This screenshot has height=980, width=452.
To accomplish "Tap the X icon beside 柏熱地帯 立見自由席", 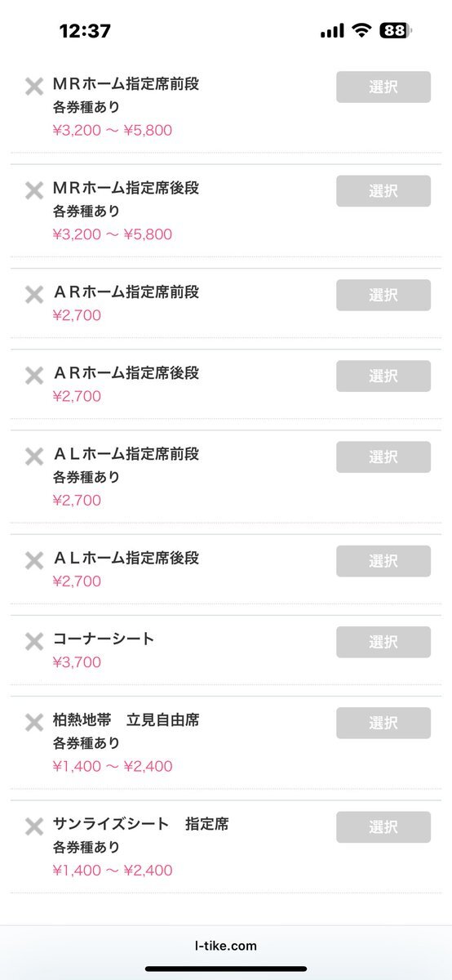I will pos(33,723).
